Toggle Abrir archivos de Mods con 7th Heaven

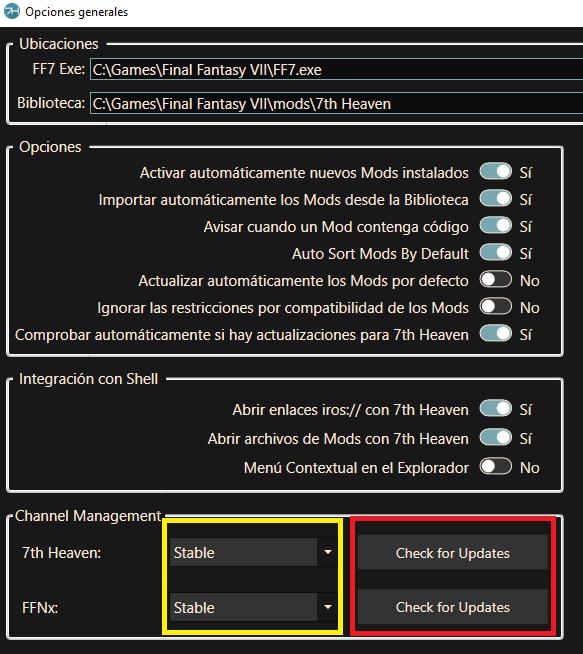point(495,438)
